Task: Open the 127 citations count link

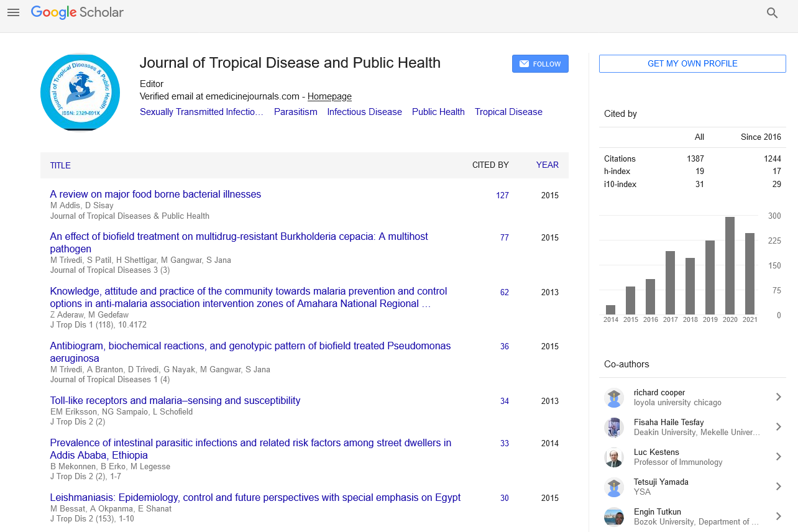Action: tap(502, 195)
